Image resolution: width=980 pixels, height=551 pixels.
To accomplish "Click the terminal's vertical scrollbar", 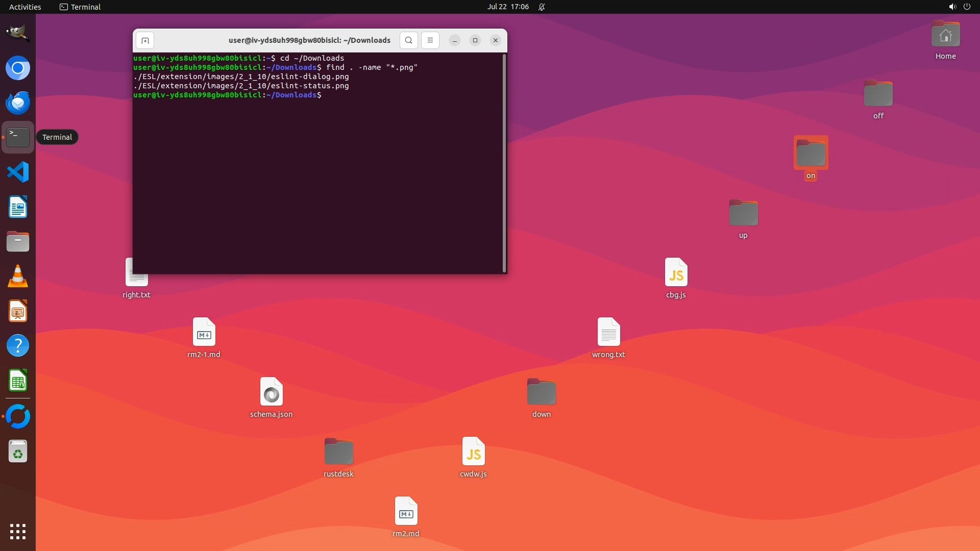I will 504,163.
